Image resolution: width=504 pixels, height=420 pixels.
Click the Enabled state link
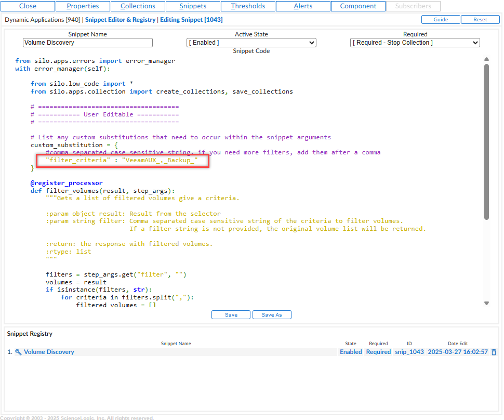351,352
